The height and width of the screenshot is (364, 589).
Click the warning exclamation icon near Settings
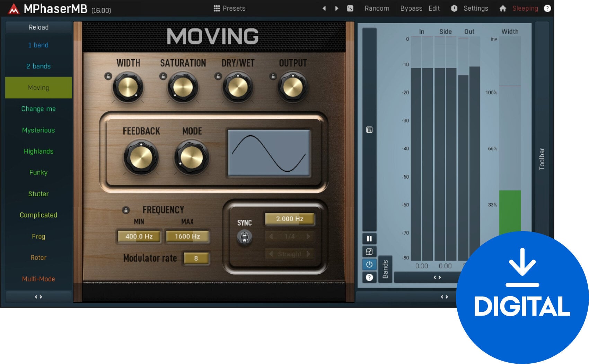point(454,8)
